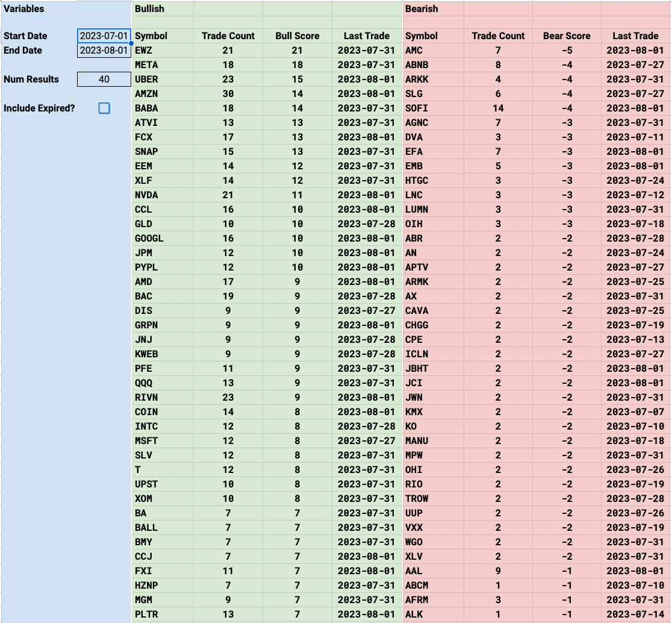This screenshot has width=672, height=623.
Task: Click the Variables header cell
Action: 24,8
